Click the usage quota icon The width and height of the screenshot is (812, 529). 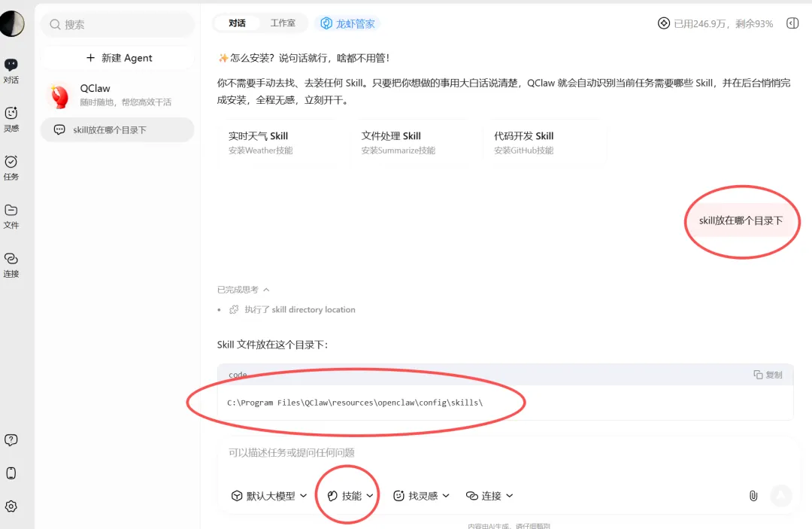tap(663, 23)
